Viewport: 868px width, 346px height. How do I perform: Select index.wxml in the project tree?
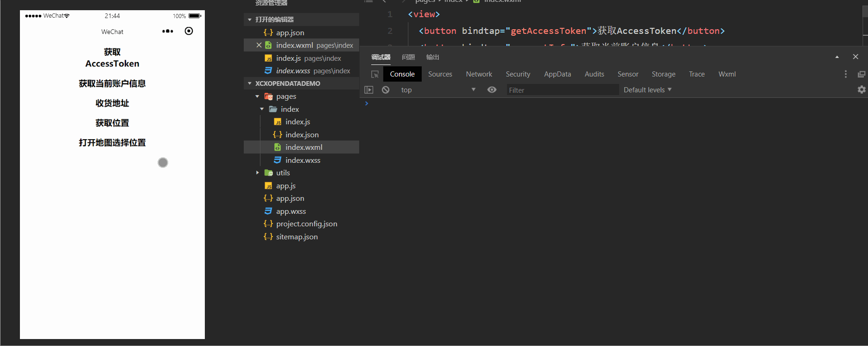pos(304,147)
